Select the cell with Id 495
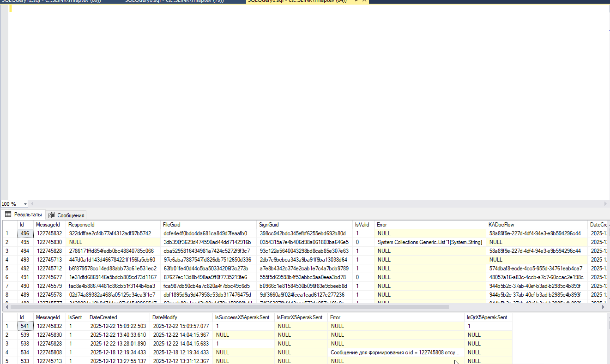This screenshot has height=364, width=610. (25, 242)
